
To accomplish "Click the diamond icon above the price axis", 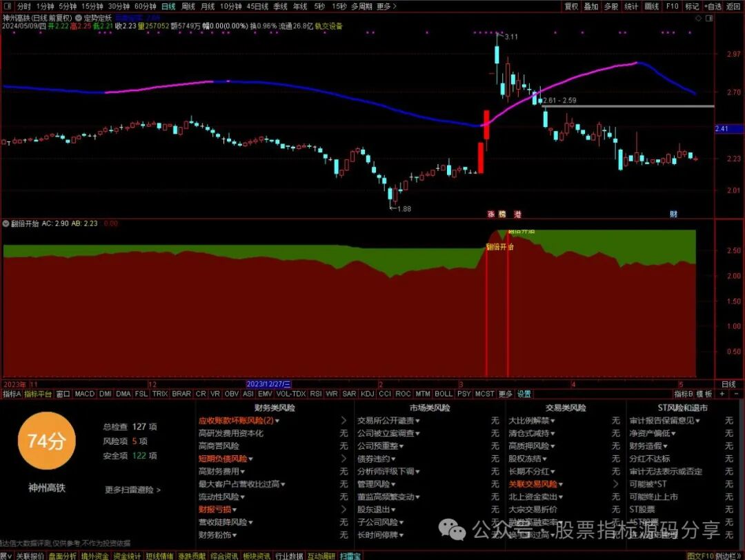I will [x=698, y=18].
